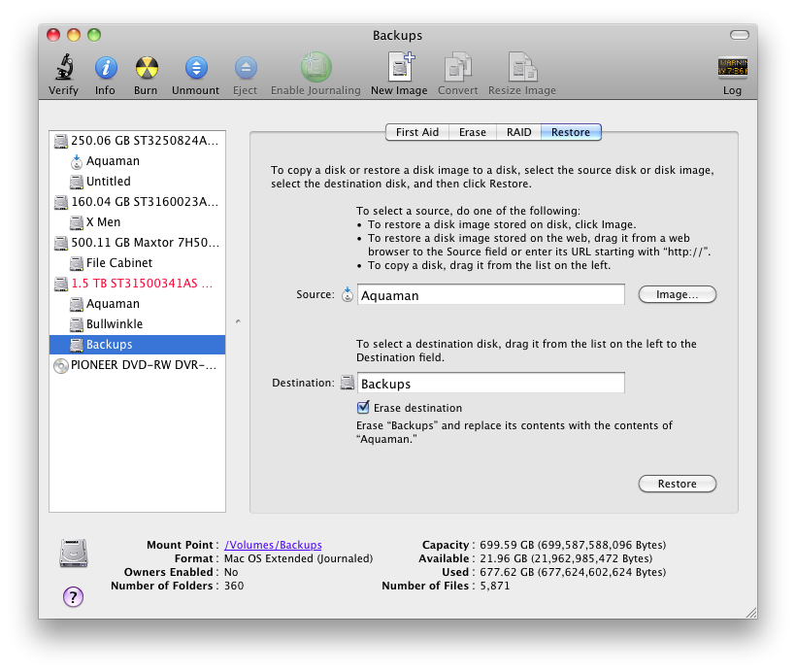Click the Used value 677.62 GB
Image resolution: width=796 pixels, height=672 pixels.
pyautogui.click(x=573, y=572)
